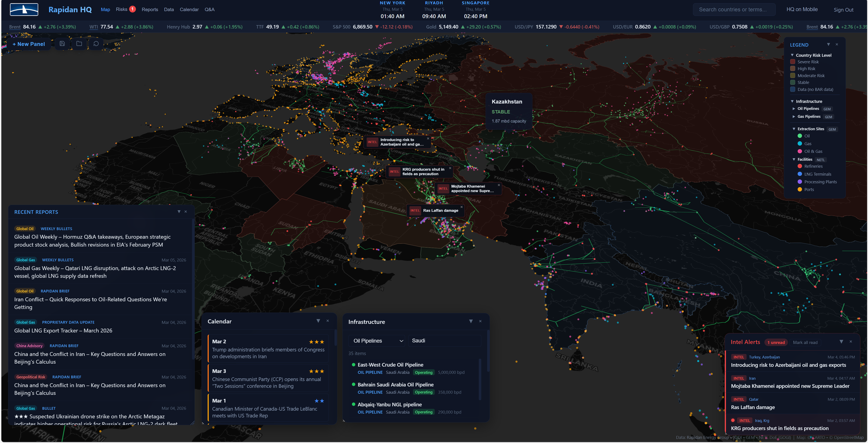Dismiss the Ras Laffan damage map popup
This screenshot has width=868, height=443.
pos(461,207)
